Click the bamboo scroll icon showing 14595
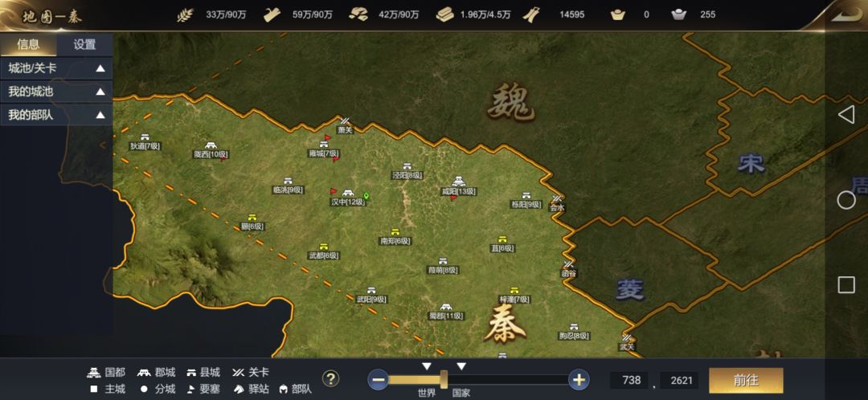This screenshot has width=868, height=400. (x=531, y=15)
